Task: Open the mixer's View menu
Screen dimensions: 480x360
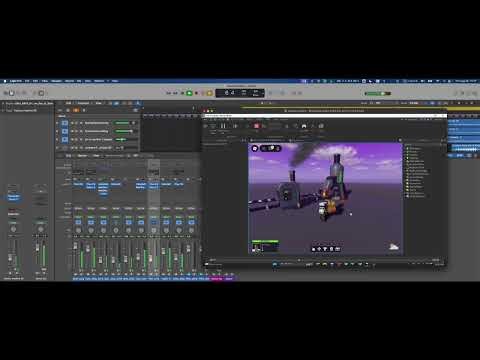Action: pos(96,156)
